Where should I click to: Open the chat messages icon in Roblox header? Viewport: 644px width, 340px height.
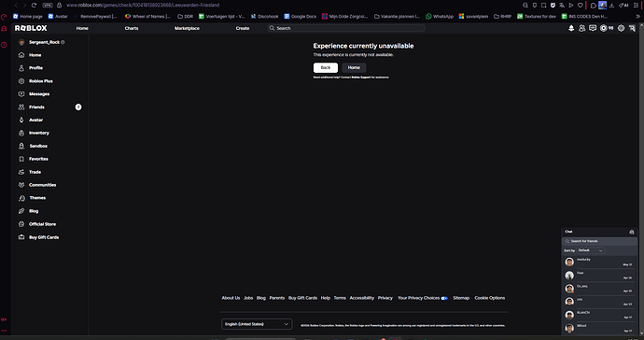click(x=593, y=28)
